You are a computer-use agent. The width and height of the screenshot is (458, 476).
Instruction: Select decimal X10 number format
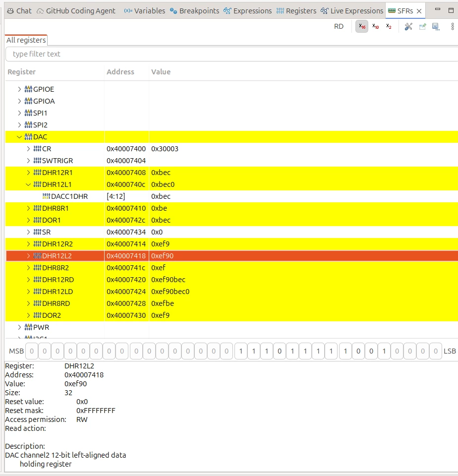click(375, 27)
